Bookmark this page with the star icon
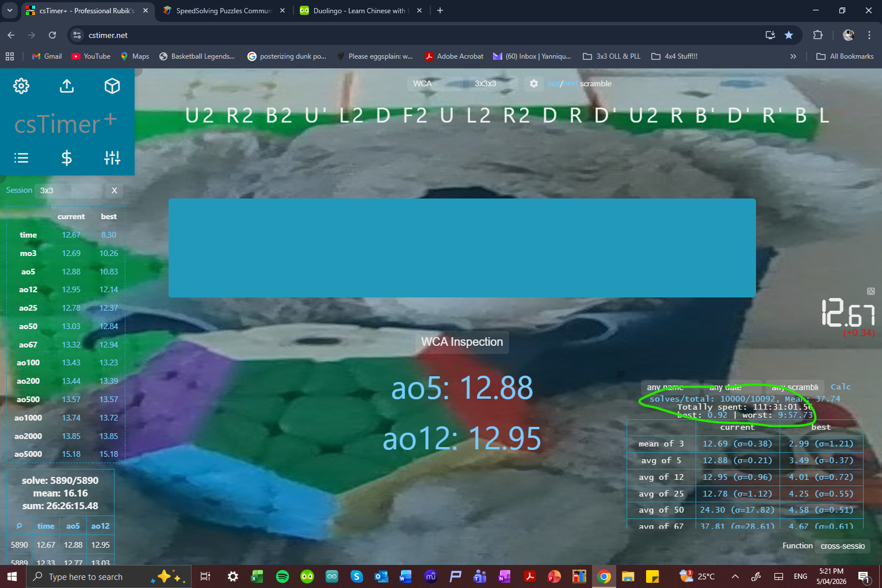 tap(789, 35)
